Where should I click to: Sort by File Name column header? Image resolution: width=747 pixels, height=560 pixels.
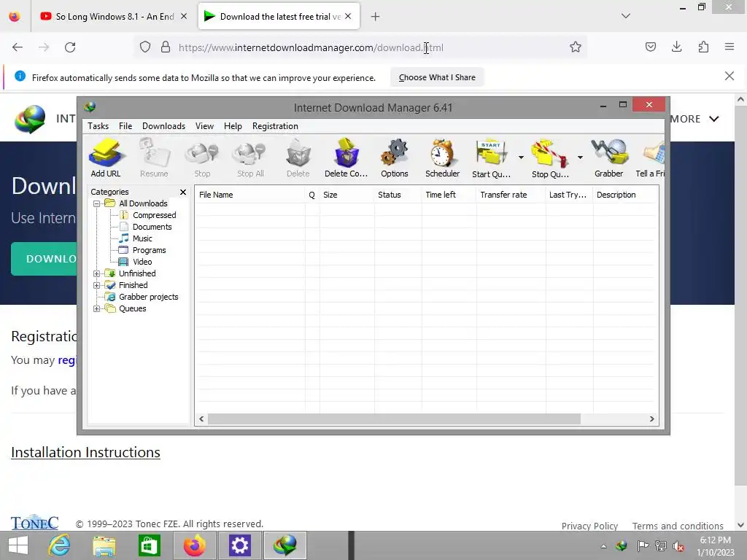click(250, 195)
